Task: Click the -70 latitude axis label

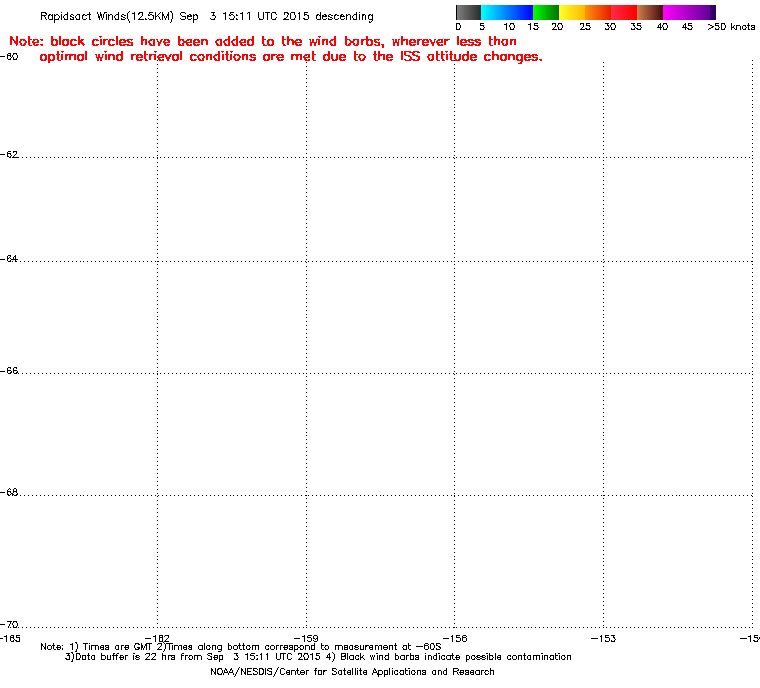Action: tap(9, 624)
